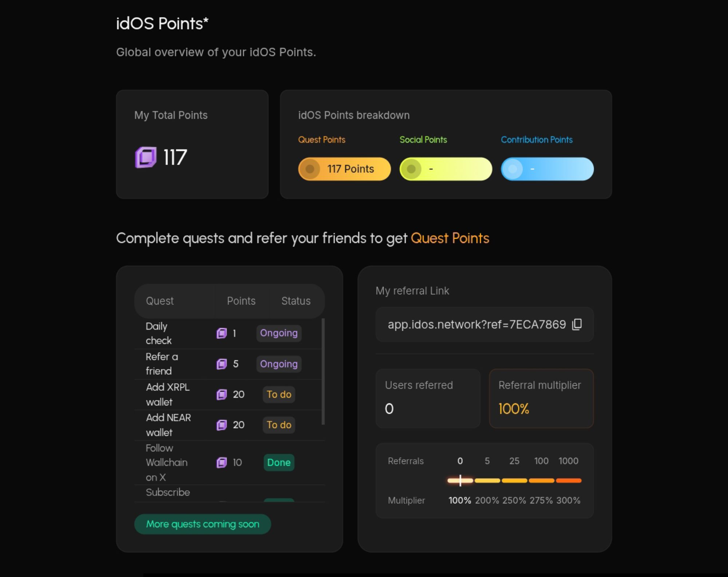Click the orange coin in Quest Points pill
The height and width of the screenshot is (577, 728).
(x=310, y=169)
